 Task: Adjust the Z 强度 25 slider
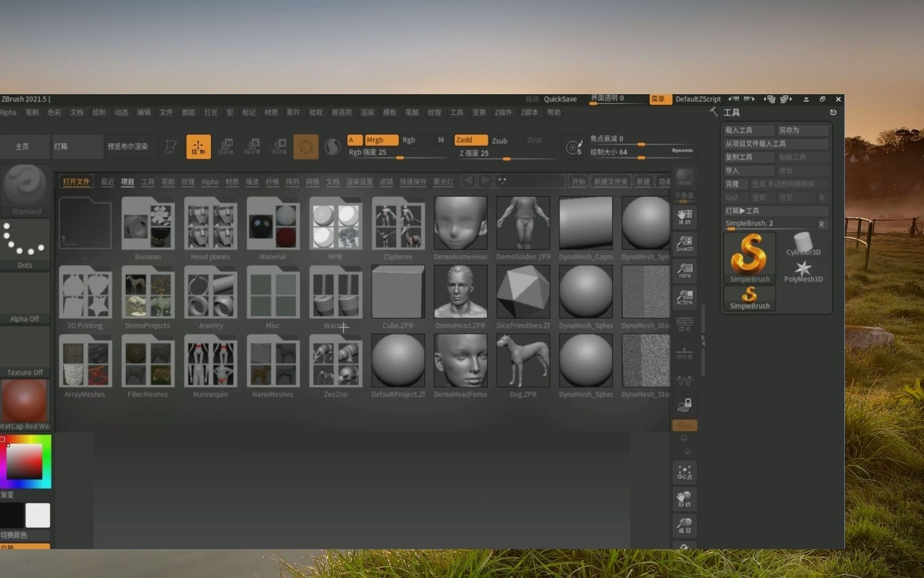coord(507,154)
